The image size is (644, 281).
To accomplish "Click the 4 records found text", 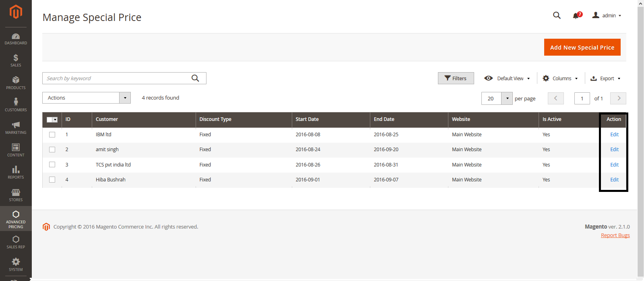I will (161, 98).
